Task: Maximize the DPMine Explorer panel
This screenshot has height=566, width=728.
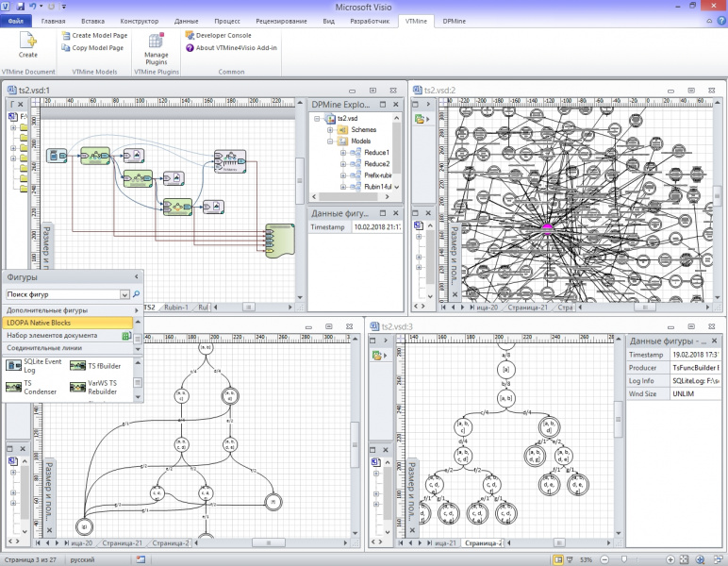Action: pyautogui.click(x=383, y=105)
